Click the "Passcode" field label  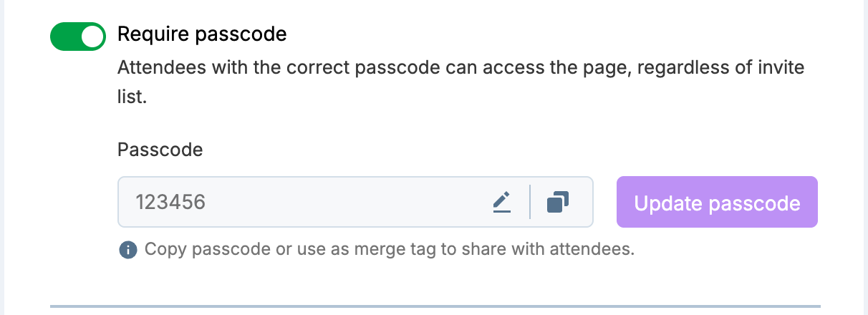(160, 150)
